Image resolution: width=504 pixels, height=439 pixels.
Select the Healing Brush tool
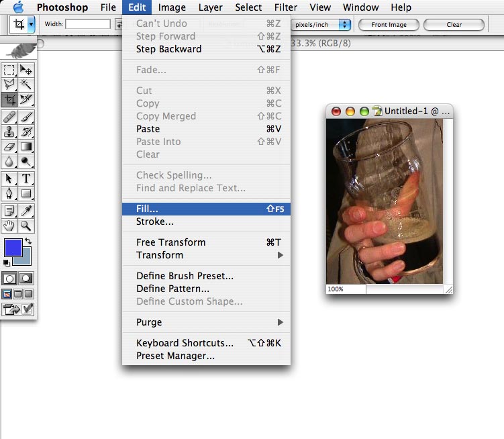[9, 117]
